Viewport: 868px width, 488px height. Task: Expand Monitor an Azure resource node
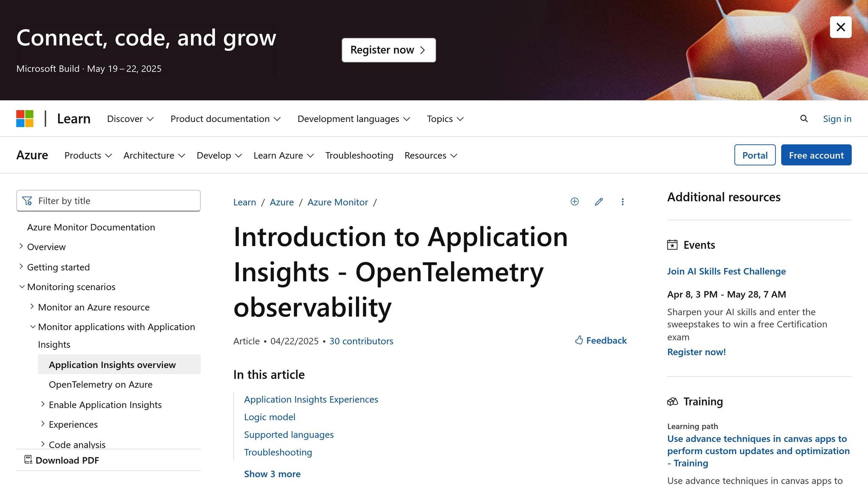point(32,307)
